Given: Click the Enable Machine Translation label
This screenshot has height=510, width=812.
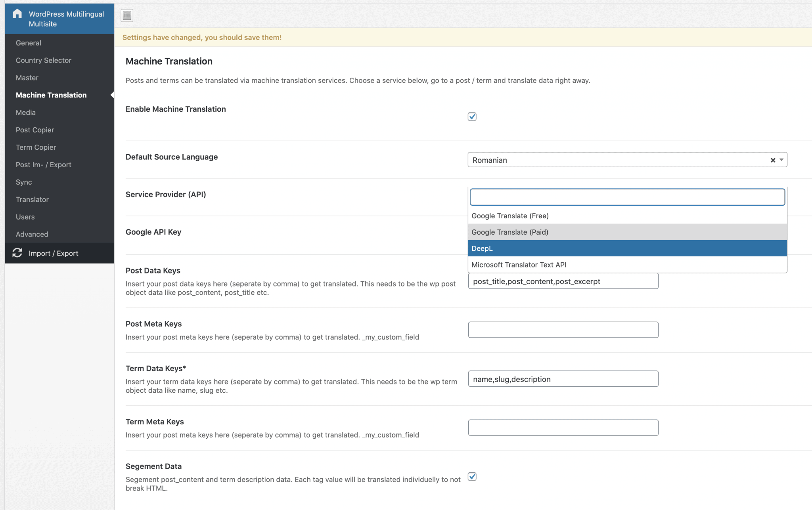Looking at the screenshot, I should [176, 109].
